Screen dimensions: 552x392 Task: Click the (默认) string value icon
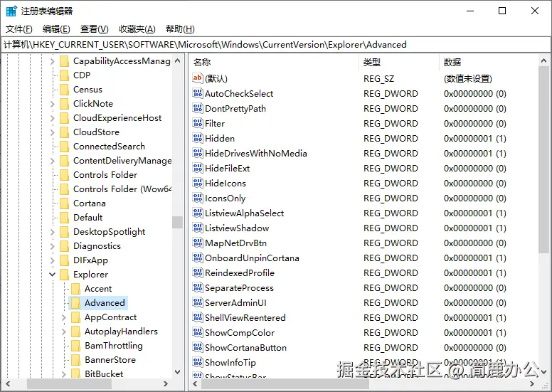point(198,78)
